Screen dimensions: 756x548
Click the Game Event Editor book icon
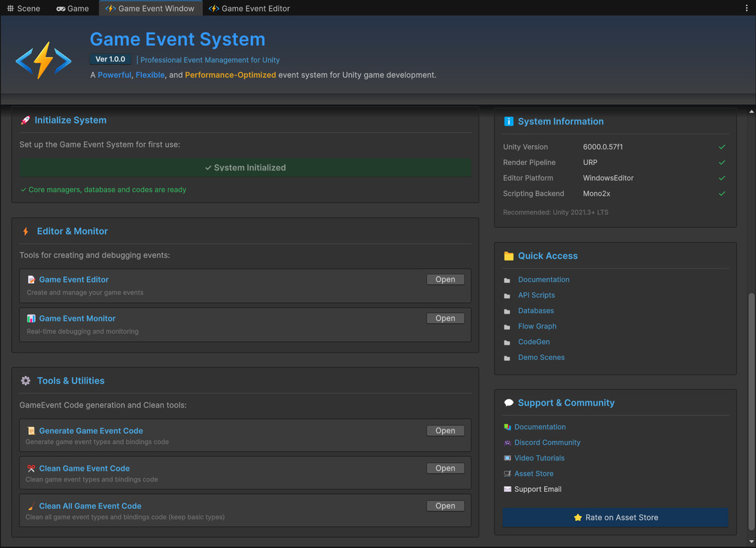tap(30, 279)
